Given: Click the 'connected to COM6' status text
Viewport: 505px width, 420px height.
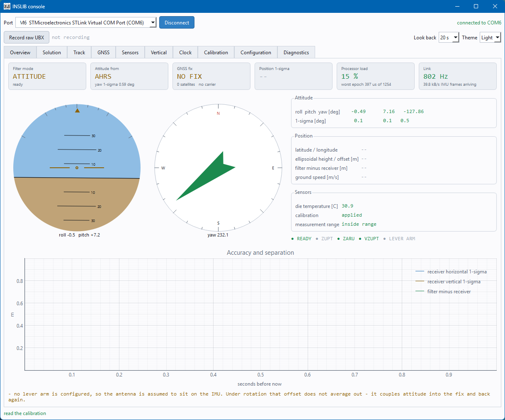Looking at the screenshot, I should tap(479, 23).
